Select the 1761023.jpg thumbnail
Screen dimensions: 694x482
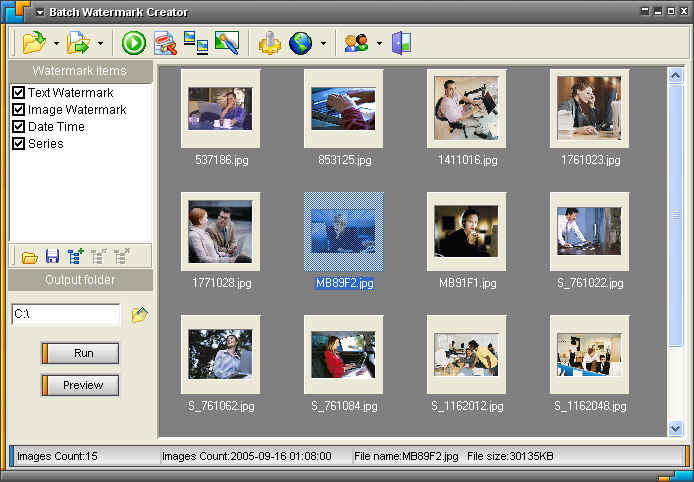coord(590,108)
